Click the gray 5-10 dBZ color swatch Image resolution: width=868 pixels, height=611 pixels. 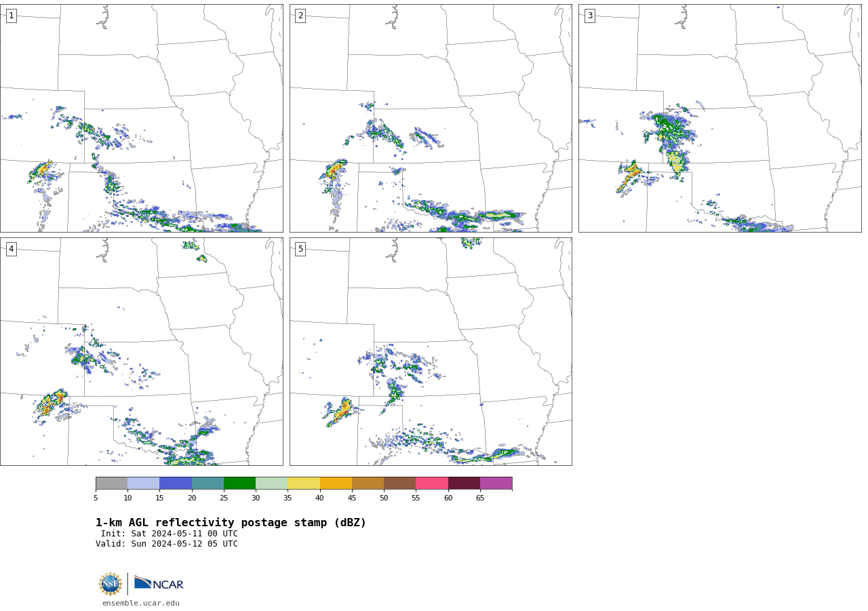[x=111, y=483]
